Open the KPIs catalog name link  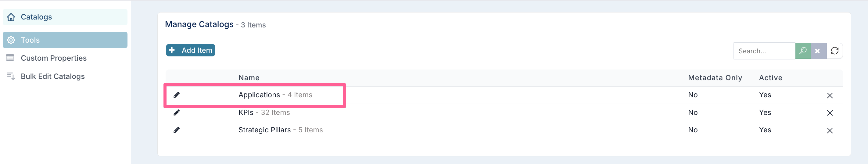click(246, 112)
